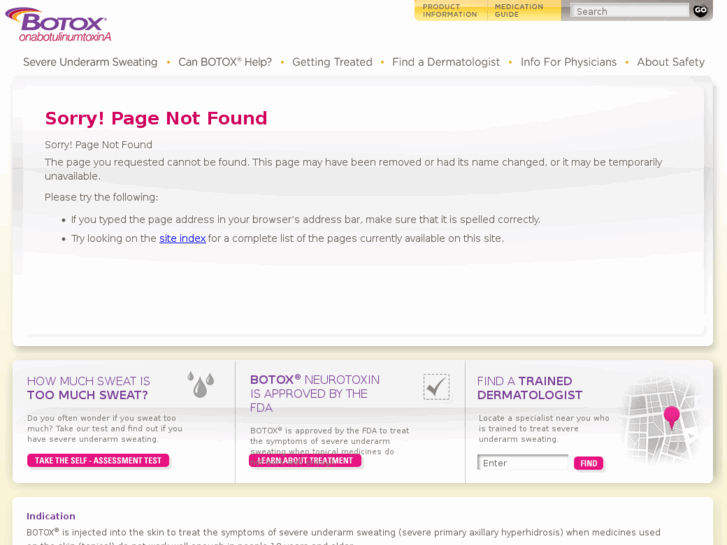The height and width of the screenshot is (545, 727).
Task: Focus the Enter location input field
Action: tap(523, 463)
